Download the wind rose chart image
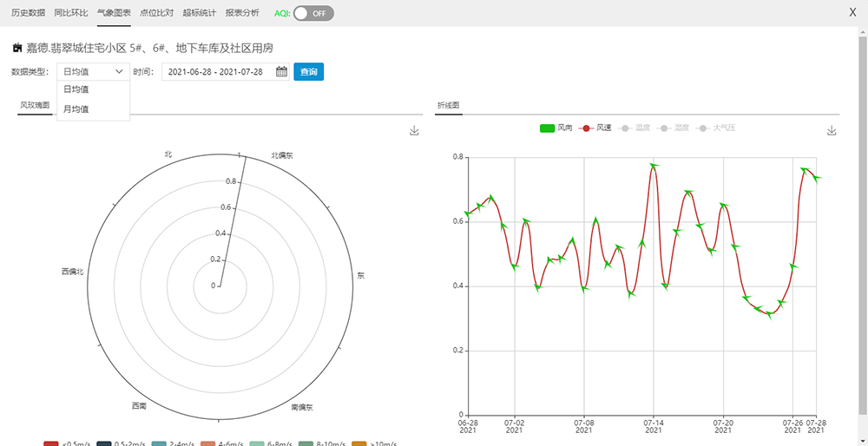The width and height of the screenshot is (868, 446). click(x=414, y=131)
